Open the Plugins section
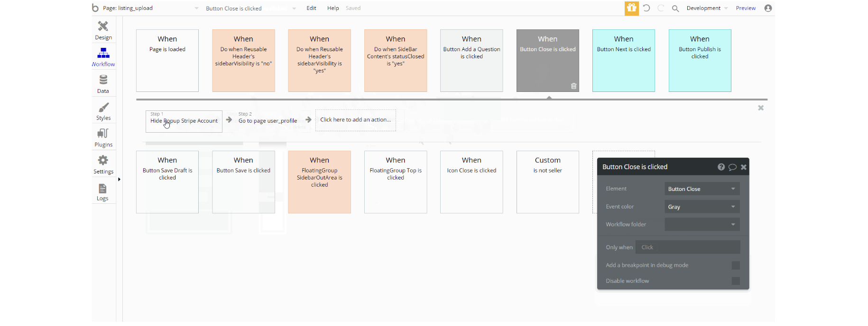The image size is (868, 326). pyautogui.click(x=103, y=137)
